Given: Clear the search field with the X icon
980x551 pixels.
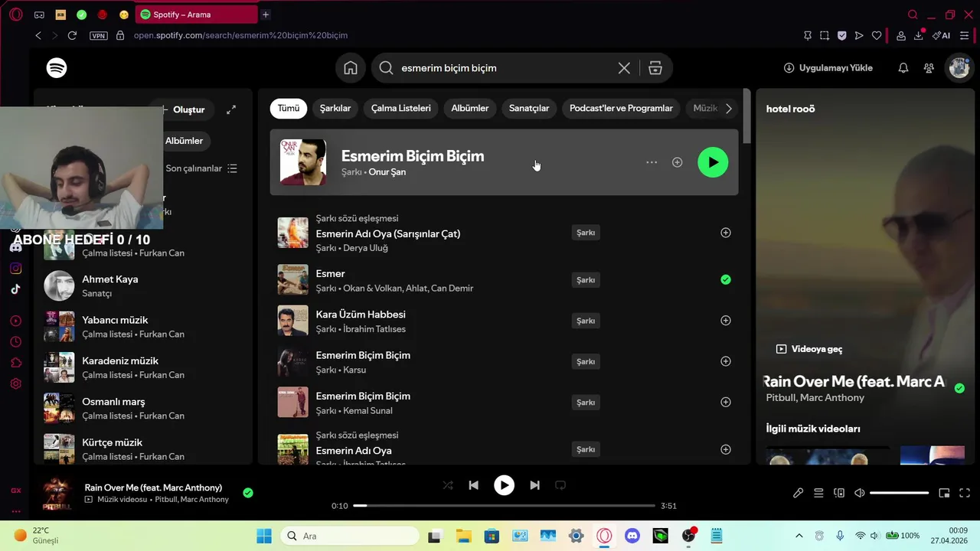Looking at the screenshot, I should (x=624, y=68).
